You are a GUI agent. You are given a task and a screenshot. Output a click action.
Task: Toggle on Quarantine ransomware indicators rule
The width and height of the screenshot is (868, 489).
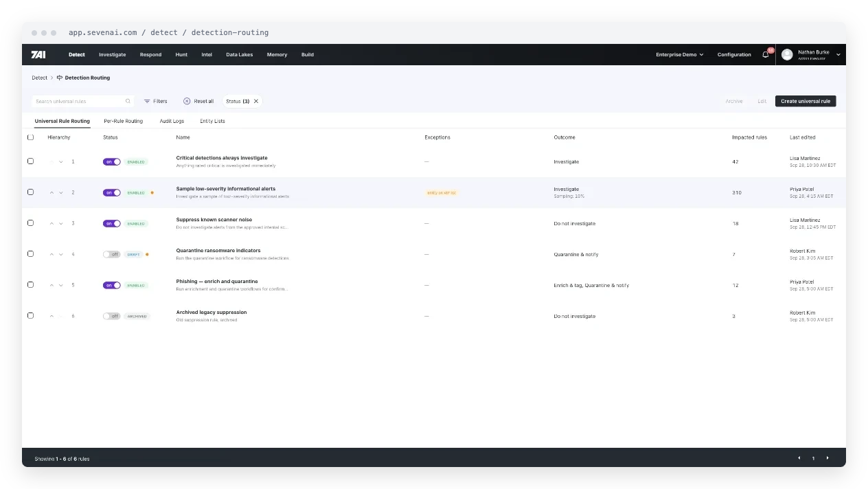click(x=112, y=254)
